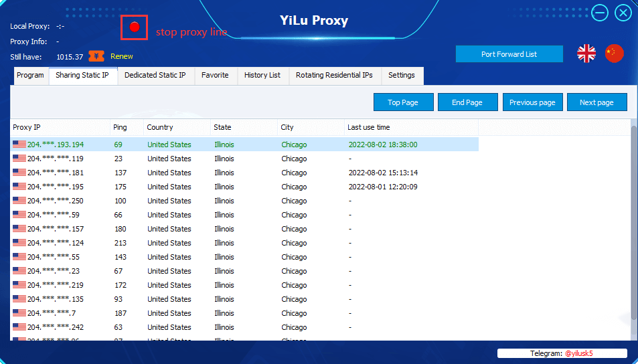Sort by Last use time column header
The width and height of the screenshot is (638, 364).
411,127
